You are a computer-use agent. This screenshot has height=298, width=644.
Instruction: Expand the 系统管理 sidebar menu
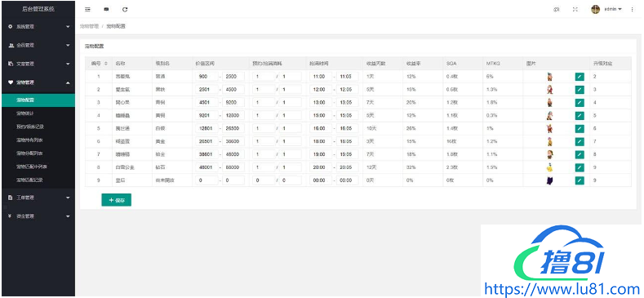(x=38, y=27)
